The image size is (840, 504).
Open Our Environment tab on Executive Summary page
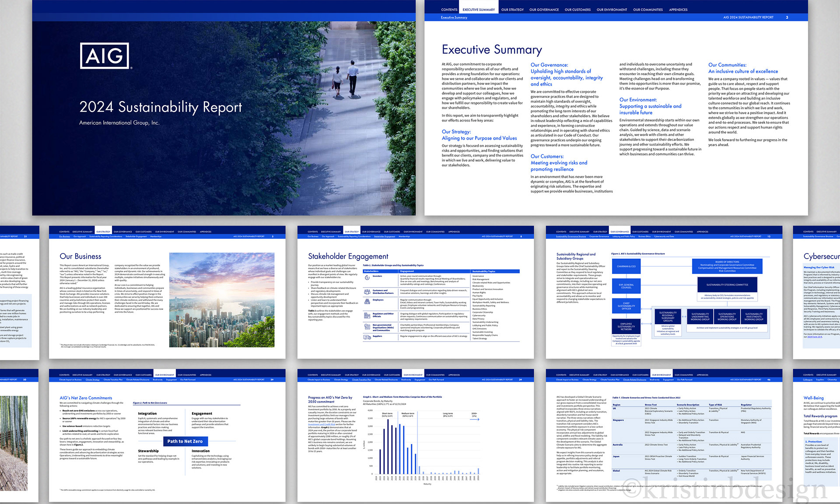click(x=612, y=10)
